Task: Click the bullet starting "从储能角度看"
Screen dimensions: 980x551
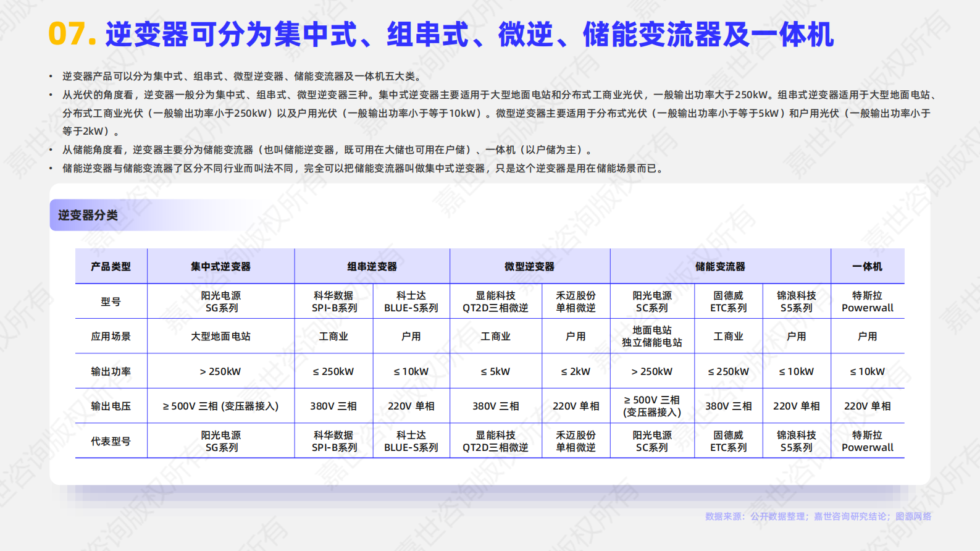Action: pos(329,150)
